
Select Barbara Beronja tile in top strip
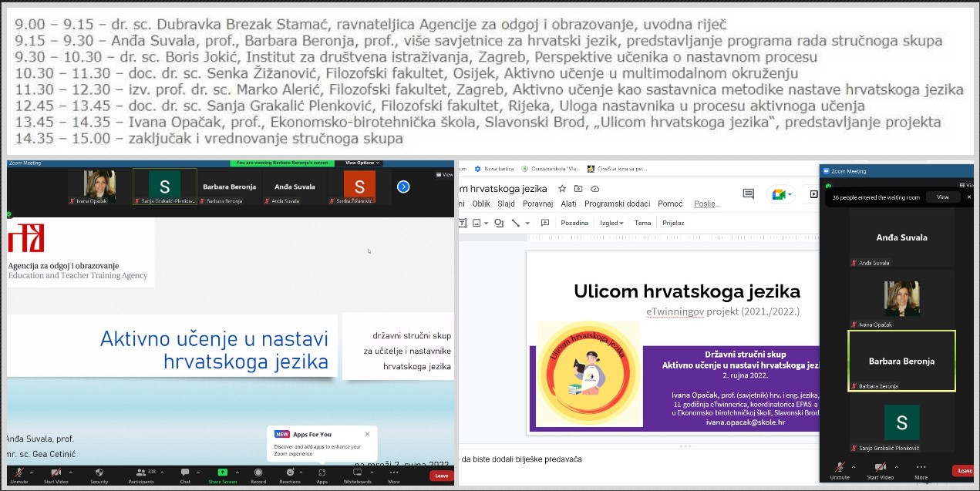[229, 187]
